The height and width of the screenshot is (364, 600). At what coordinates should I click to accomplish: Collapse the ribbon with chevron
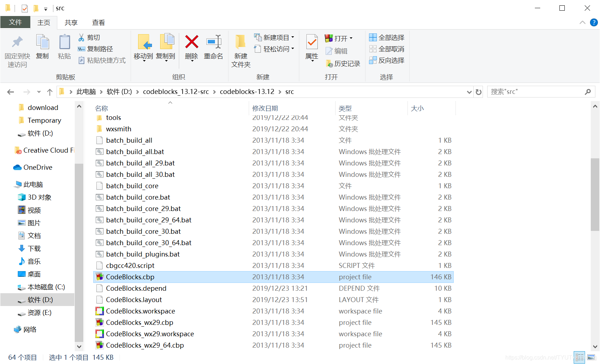click(582, 22)
